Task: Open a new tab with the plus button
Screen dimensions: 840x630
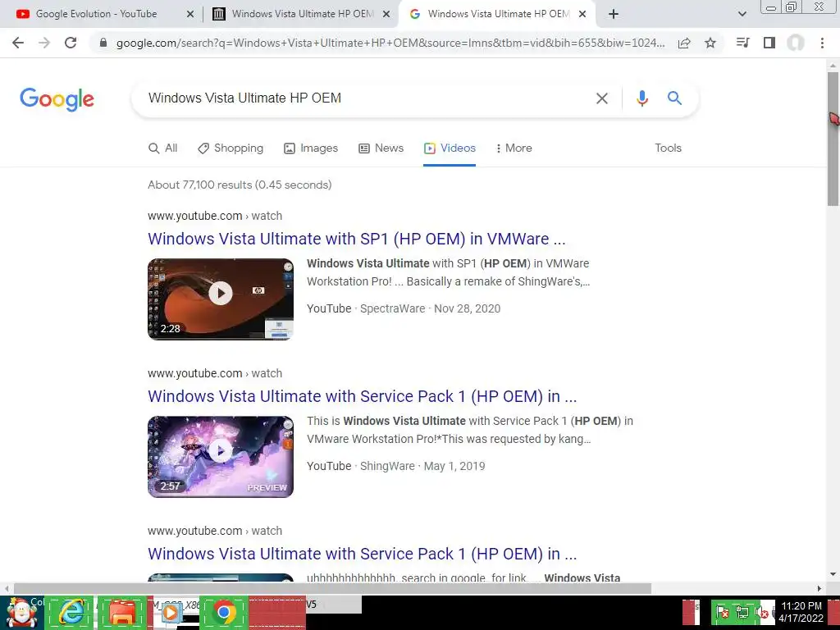Action: pos(614,15)
